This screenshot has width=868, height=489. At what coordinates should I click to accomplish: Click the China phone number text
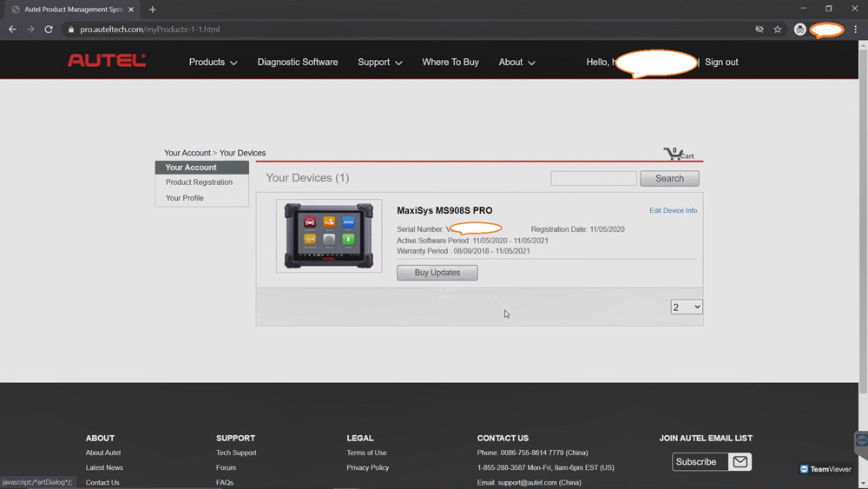click(x=532, y=453)
